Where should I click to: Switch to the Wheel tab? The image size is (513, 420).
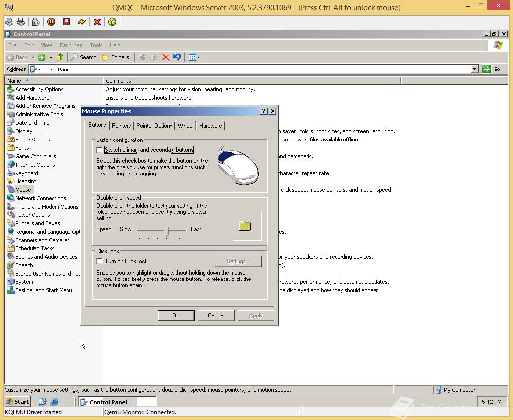pyautogui.click(x=185, y=126)
